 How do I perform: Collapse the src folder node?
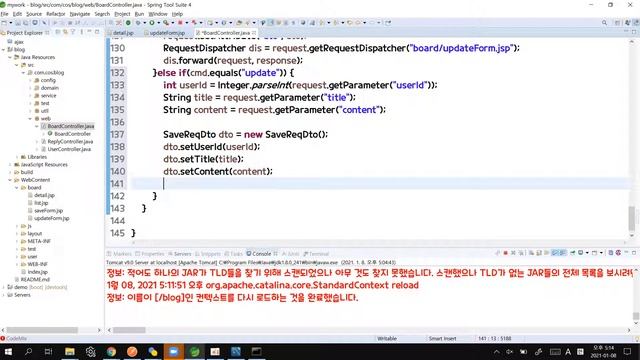point(17,65)
